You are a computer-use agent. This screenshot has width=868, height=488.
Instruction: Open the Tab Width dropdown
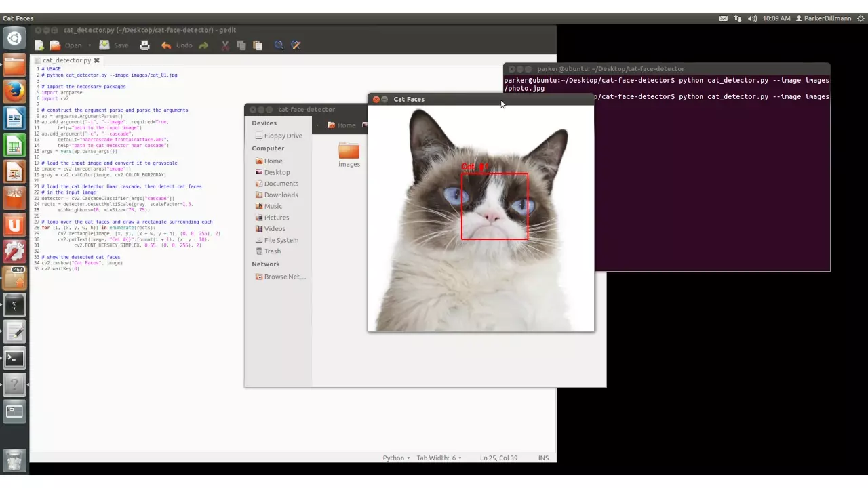pos(438,457)
